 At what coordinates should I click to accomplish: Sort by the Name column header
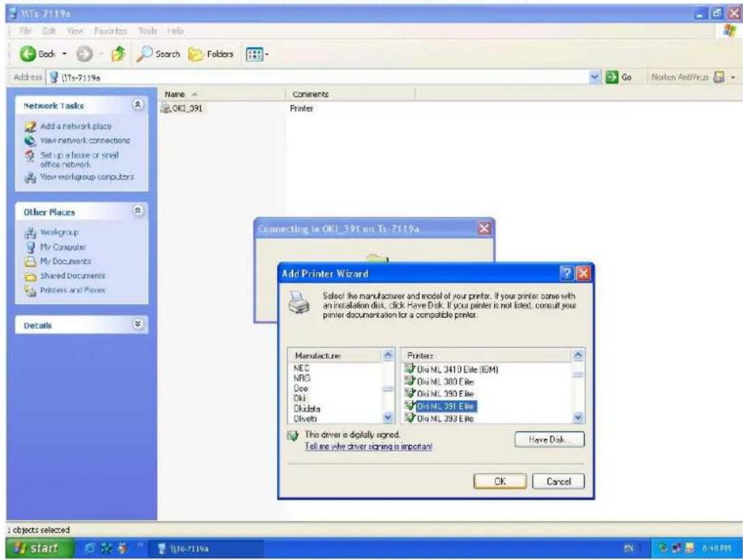(x=223, y=95)
